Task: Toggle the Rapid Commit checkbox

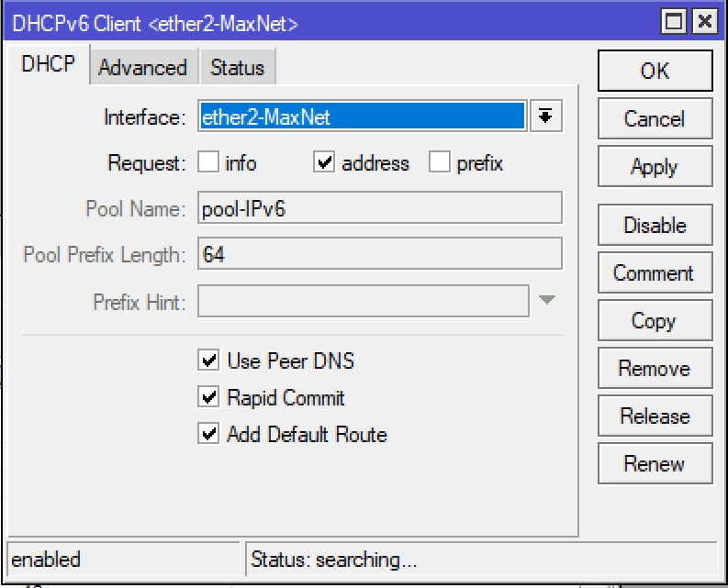Action: [208, 397]
